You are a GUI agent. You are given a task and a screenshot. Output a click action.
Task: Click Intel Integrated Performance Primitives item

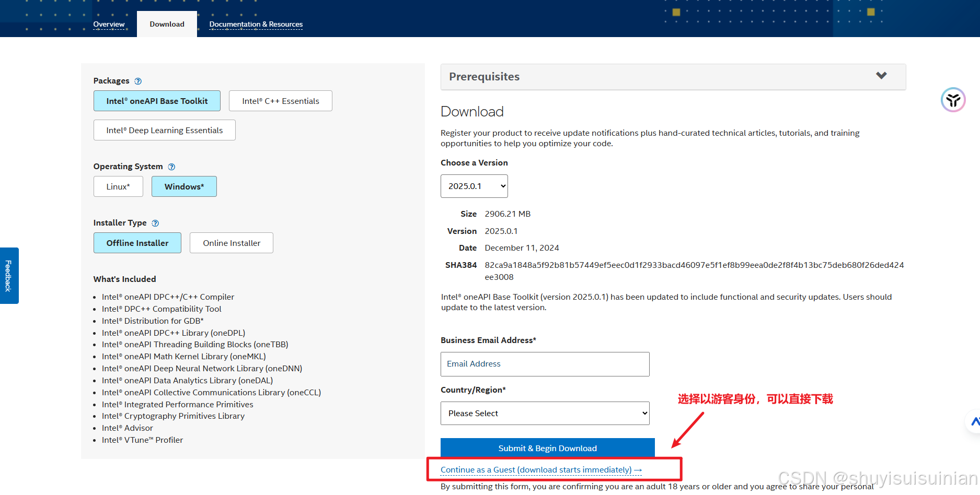(178, 404)
